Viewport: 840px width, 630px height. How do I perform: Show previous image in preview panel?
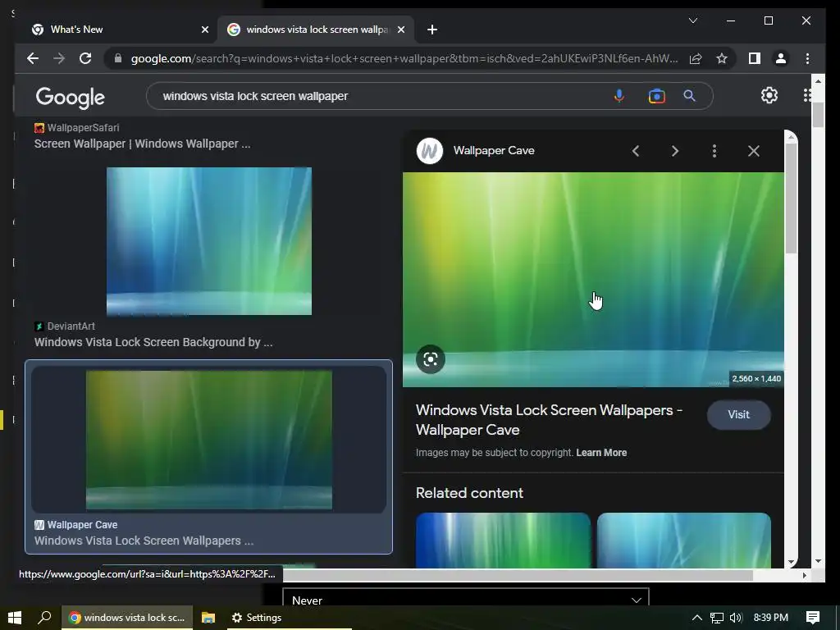click(x=636, y=151)
